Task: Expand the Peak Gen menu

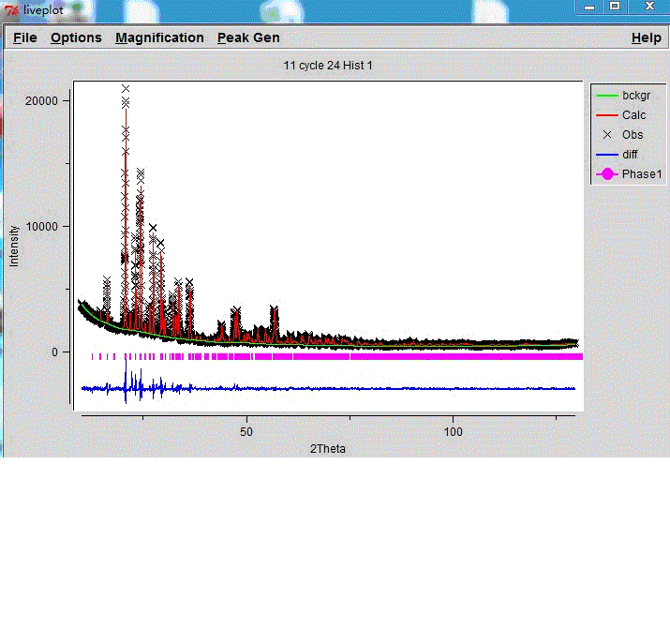Action: point(248,37)
